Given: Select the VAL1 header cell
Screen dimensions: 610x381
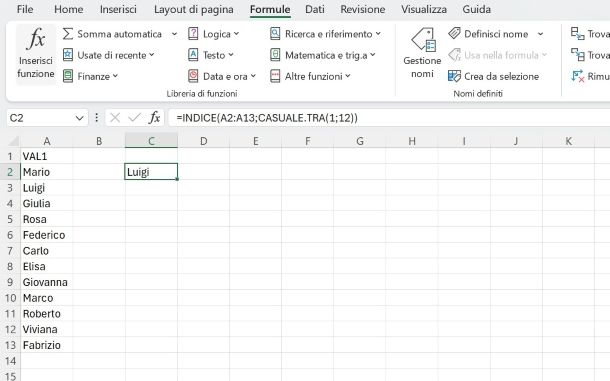Looking at the screenshot, I should [47, 156].
